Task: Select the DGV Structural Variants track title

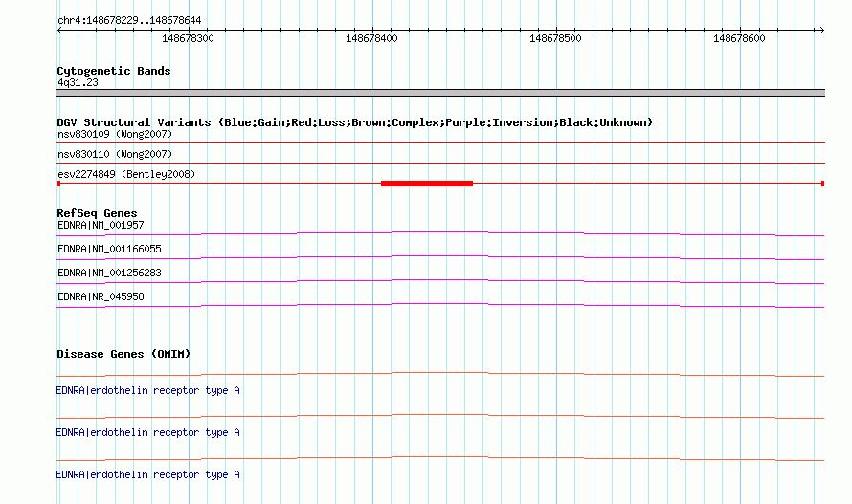Action: click(x=355, y=122)
